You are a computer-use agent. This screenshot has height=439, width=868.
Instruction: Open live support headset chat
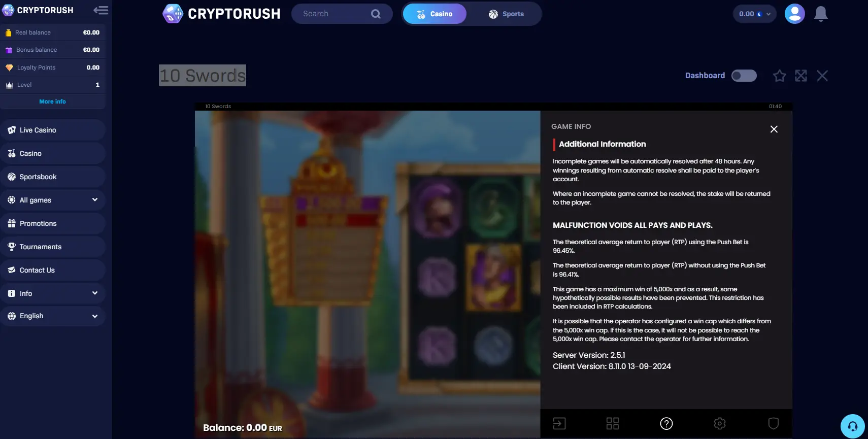click(852, 426)
